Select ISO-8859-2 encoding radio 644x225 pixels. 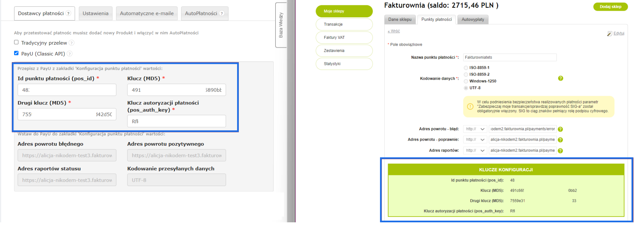click(x=466, y=75)
